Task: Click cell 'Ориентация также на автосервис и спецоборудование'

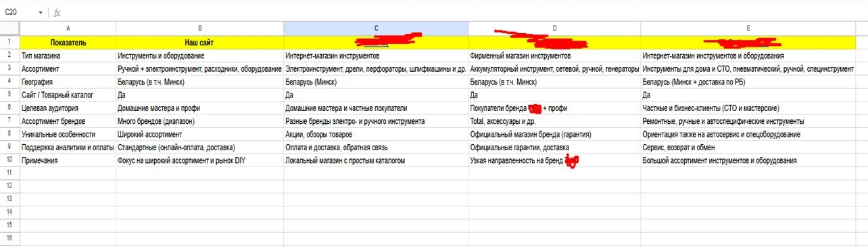Action: [x=748, y=135]
